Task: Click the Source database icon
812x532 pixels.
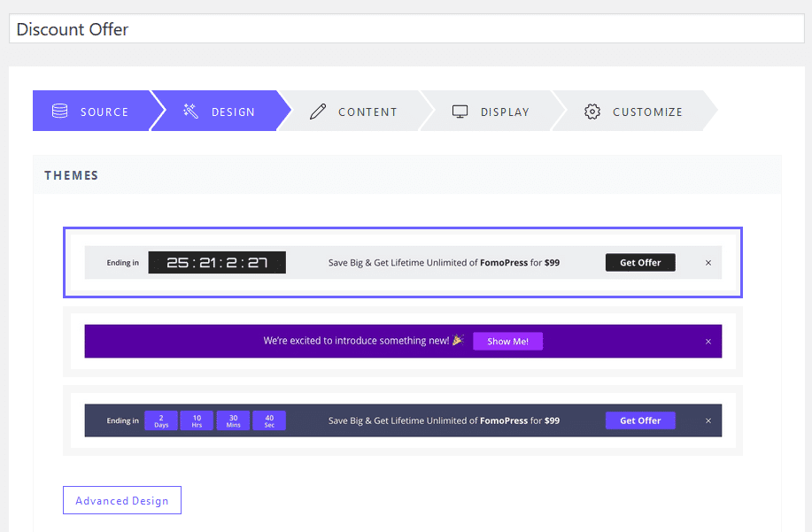Action: coord(59,111)
